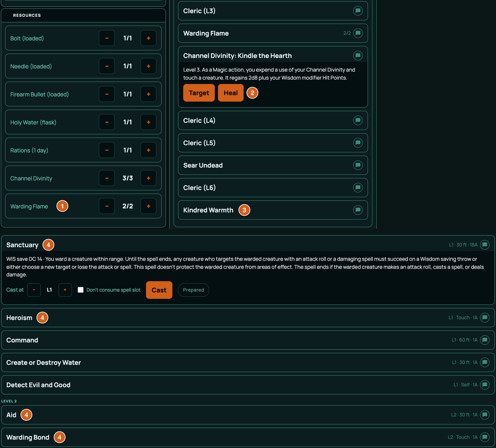This screenshot has width=496, height=448.
Task: Click chat icon for Channel Divinity: Kindle the Hearth
Action: point(358,55)
